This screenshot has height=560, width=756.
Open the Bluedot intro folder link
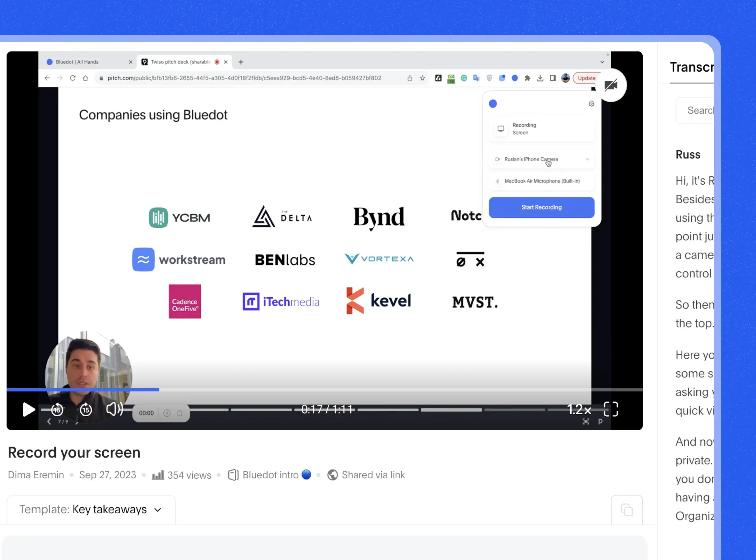(x=270, y=475)
